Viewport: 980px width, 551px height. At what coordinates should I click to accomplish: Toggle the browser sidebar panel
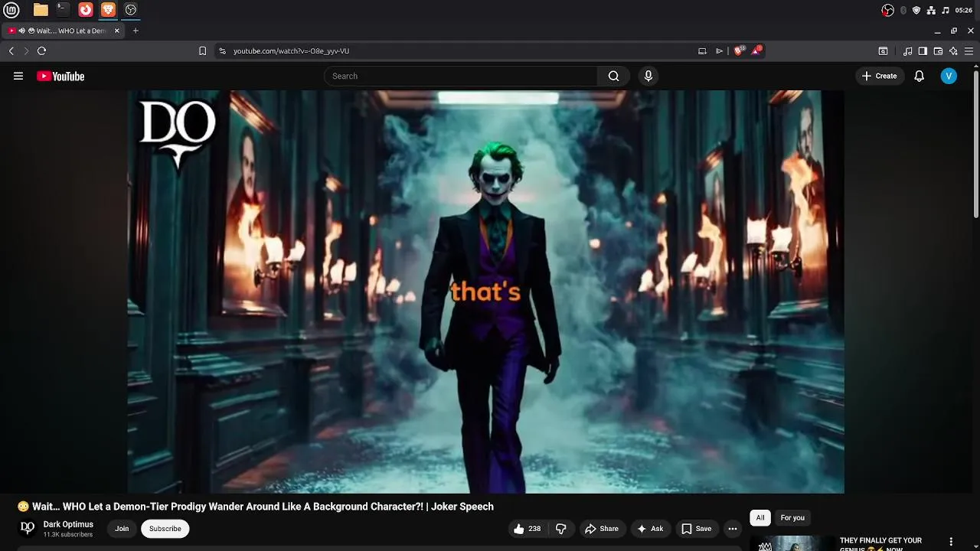click(x=923, y=51)
